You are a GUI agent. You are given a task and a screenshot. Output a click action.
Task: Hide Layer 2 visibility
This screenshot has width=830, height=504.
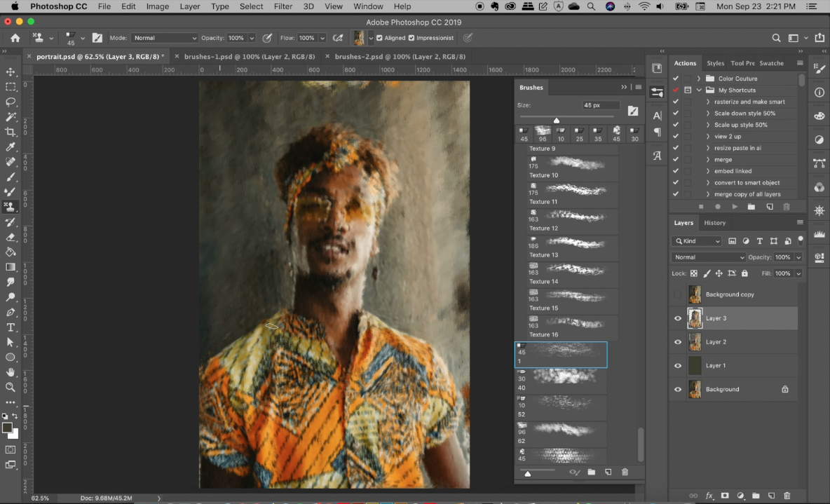[678, 342]
